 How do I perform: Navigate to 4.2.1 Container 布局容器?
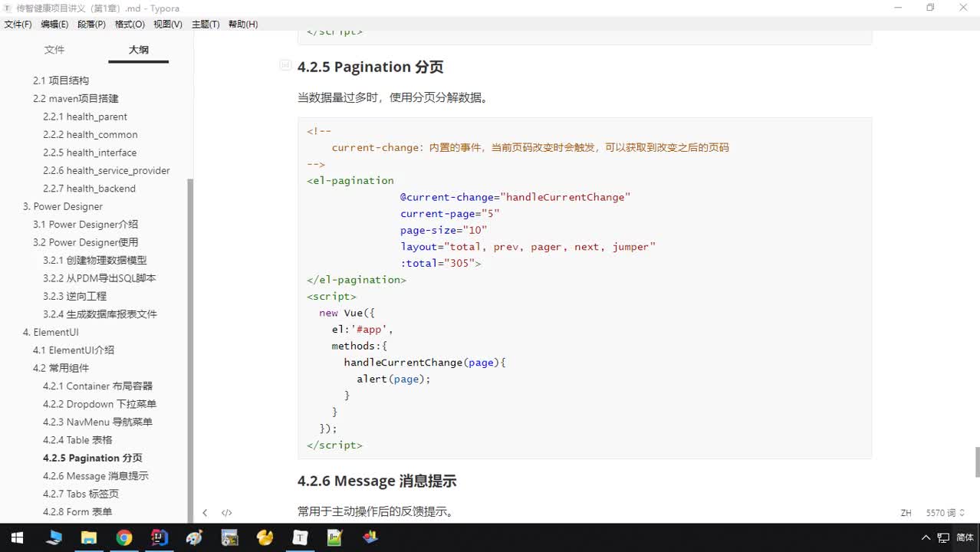click(98, 386)
